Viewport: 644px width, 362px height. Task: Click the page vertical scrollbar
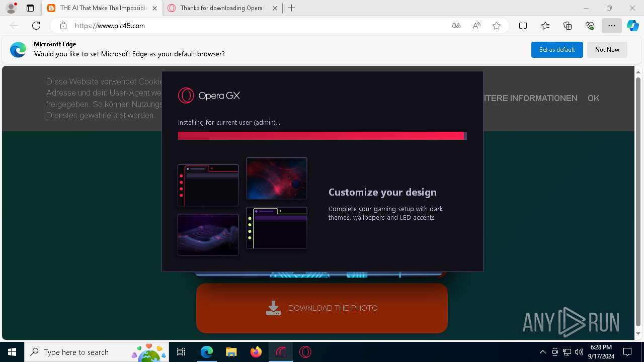[638, 201]
